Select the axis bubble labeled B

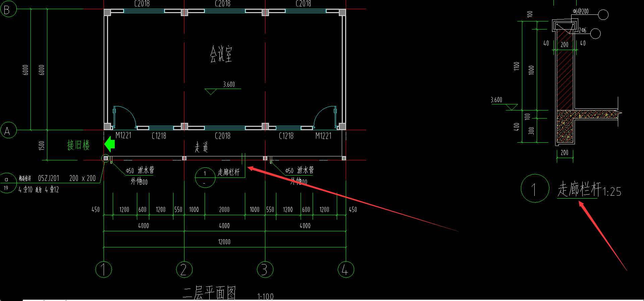[x=8, y=9]
